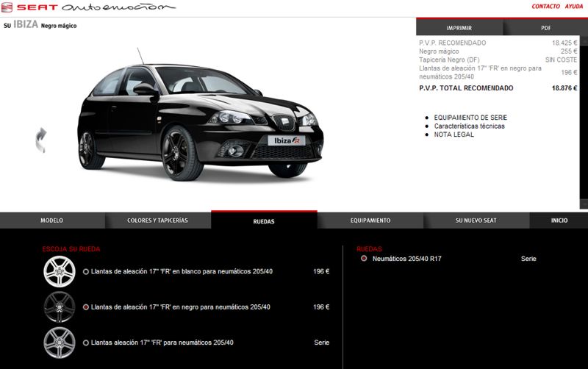View Características técnicas link
The height and width of the screenshot is (369, 588).
[x=470, y=126]
